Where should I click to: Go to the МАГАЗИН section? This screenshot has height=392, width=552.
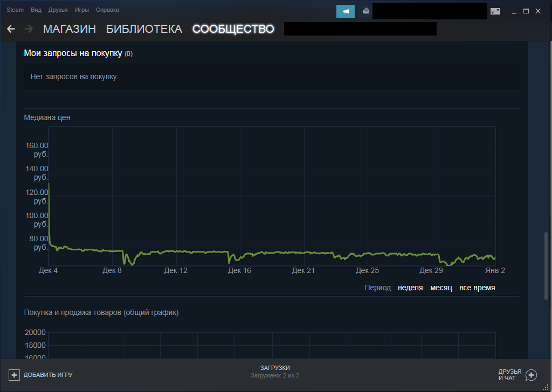click(70, 29)
